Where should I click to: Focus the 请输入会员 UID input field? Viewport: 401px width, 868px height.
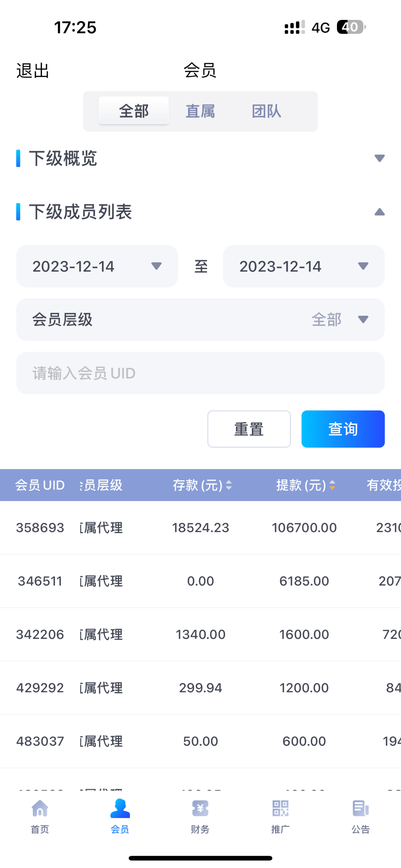(x=200, y=373)
